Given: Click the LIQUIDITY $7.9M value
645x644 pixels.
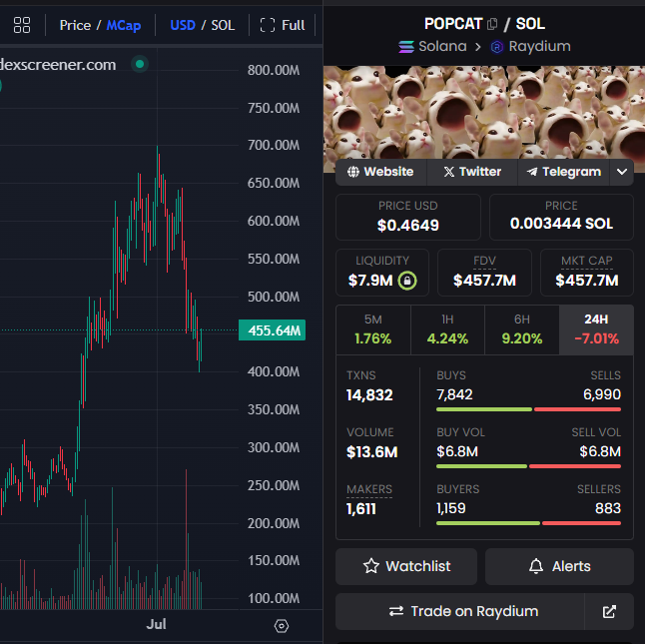Looking at the screenshot, I should 370,281.
